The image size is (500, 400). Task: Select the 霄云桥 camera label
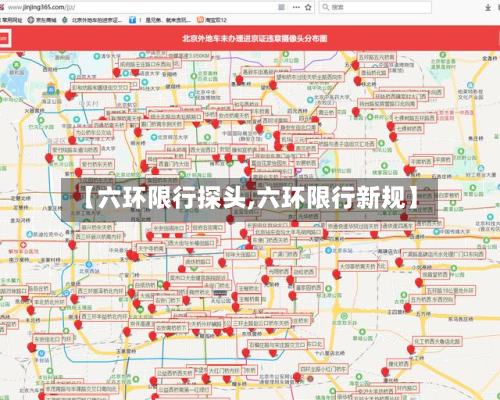pyautogui.click(x=326, y=113)
